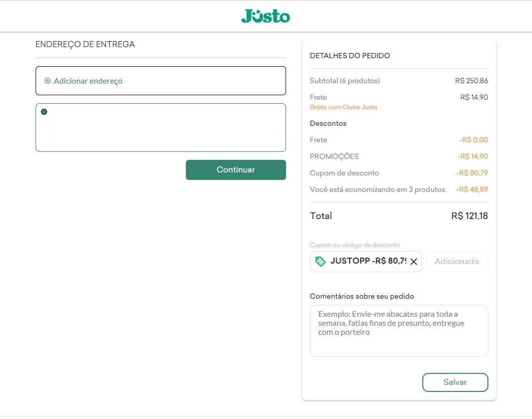The image size is (532, 419).
Task: Click the Adicionar endereço text link
Action: (88, 81)
